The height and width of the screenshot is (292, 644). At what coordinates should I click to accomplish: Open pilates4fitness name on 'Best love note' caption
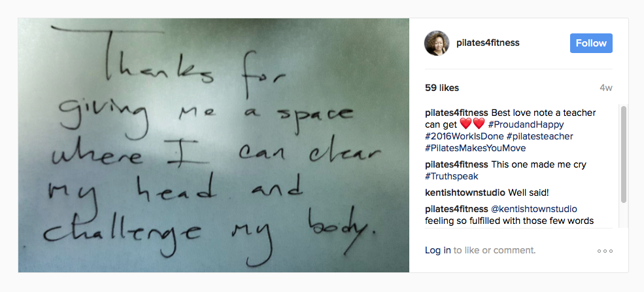[457, 113]
